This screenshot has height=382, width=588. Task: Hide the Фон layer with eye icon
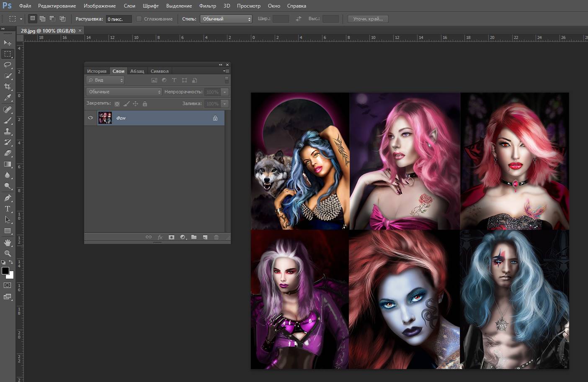[90, 118]
